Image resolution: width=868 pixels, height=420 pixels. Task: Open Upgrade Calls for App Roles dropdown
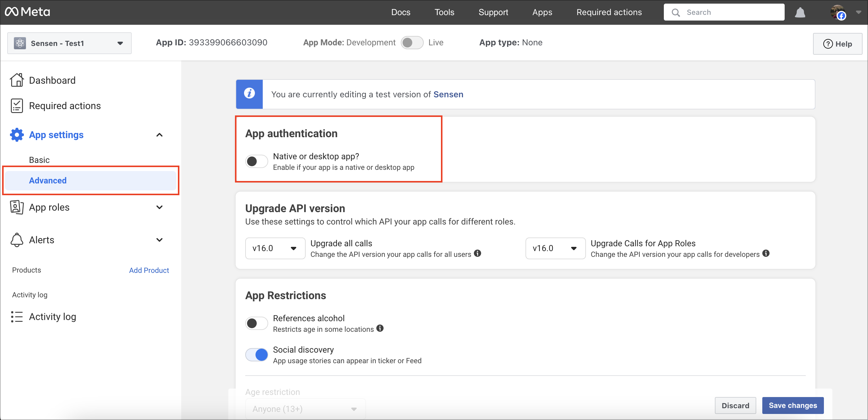[555, 248]
